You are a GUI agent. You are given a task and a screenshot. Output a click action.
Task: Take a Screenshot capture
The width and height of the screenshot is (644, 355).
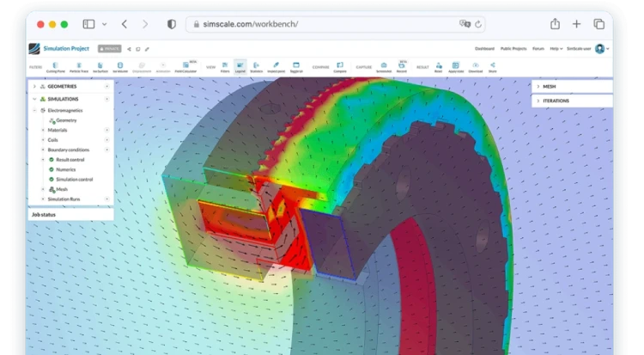point(384,67)
